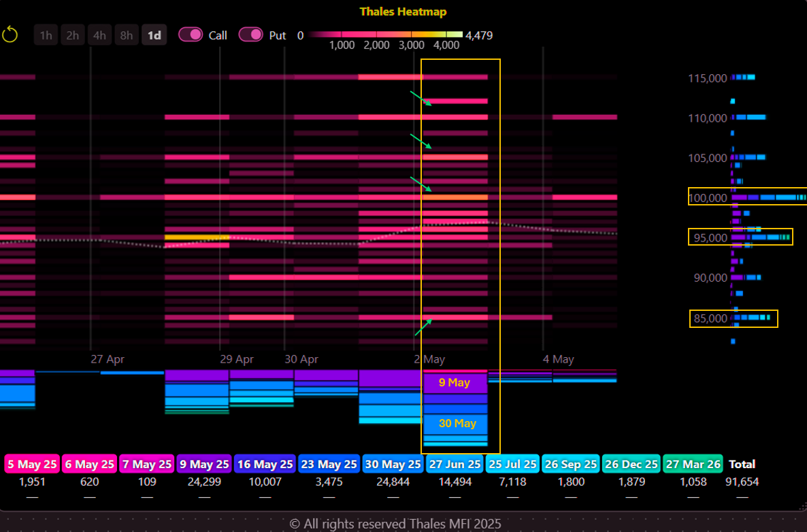Select the 2h timeframe button

pyautogui.click(x=73, y=35)
